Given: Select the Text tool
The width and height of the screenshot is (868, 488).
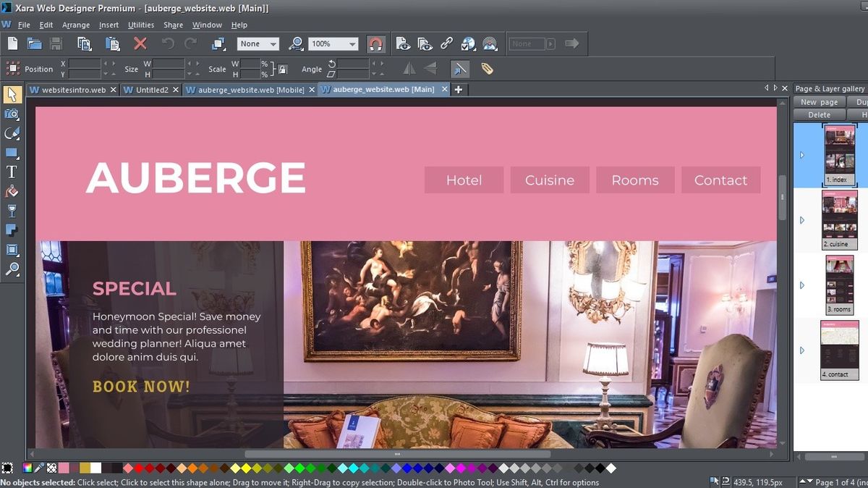Looking at the screenshot, I should (x=12, y=172).
